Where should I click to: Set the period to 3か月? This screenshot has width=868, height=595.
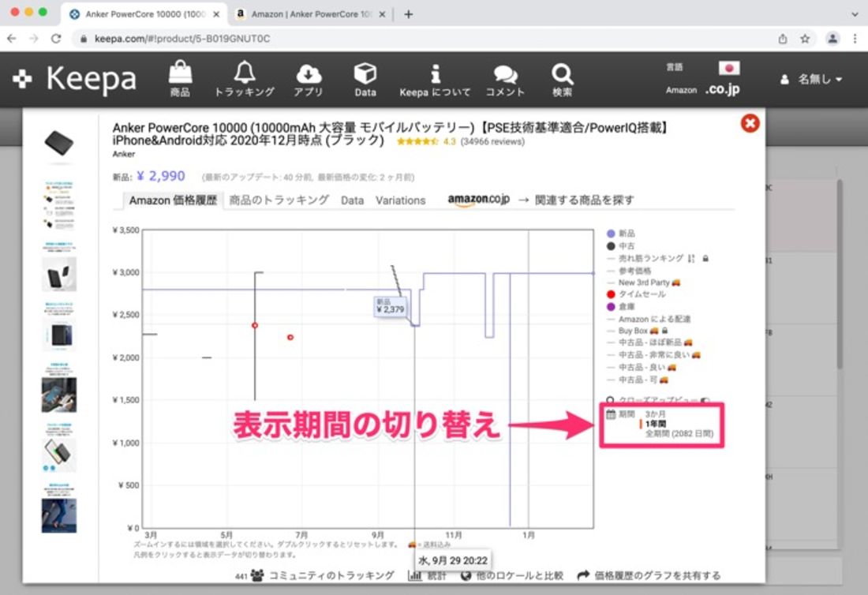[x=656, y=414]
